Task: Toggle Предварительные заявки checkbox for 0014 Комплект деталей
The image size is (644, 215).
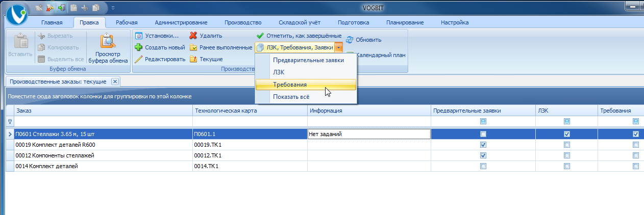Action: (483, 166)
